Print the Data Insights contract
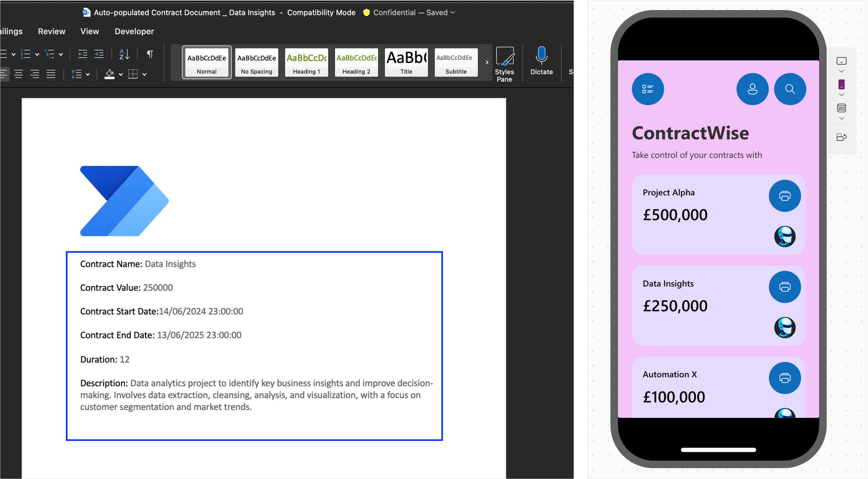This screenshot has height=479, width=868. pyautogui.click(x=785, y=287)
